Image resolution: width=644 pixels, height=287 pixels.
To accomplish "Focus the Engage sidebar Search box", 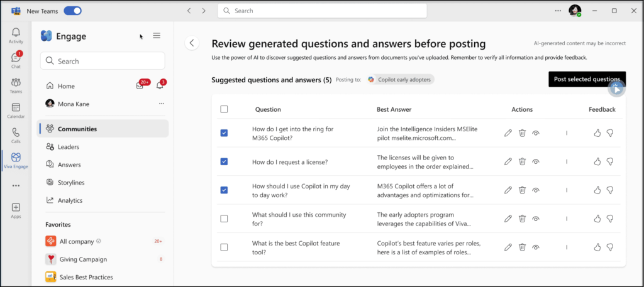I will (x=103, y=61).
